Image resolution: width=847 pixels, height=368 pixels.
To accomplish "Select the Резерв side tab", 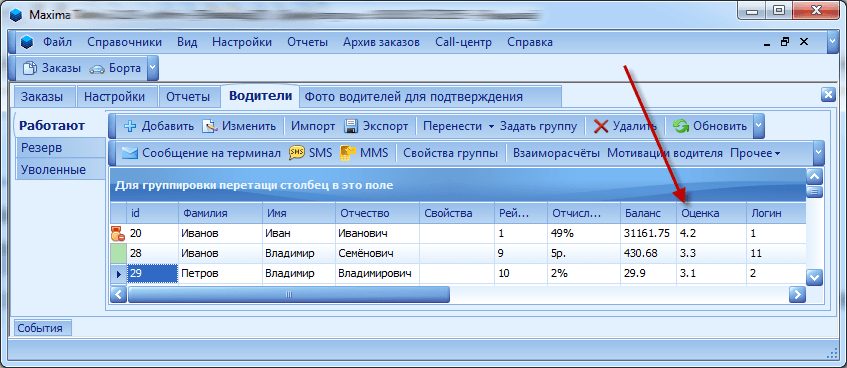I will click(x=60, y=148).
